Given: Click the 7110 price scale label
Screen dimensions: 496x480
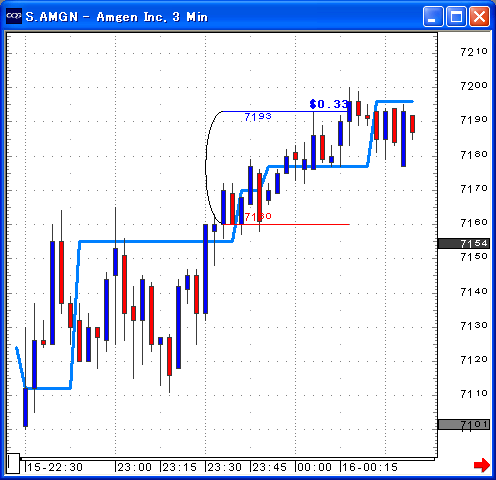Looking at the screenshot, I should (x=474, y=394).
